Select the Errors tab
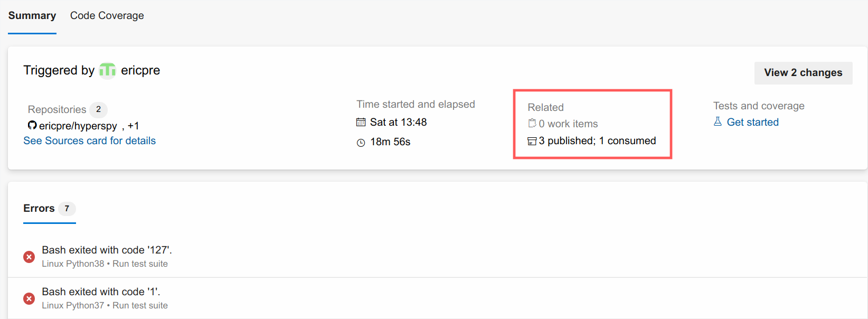This screenshot has height=319, width=868. tap(39, 209)
